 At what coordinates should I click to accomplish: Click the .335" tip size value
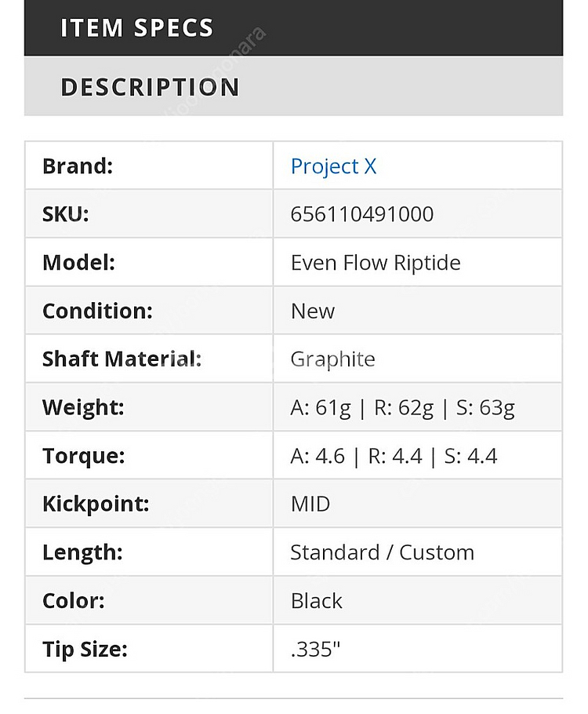315,650
